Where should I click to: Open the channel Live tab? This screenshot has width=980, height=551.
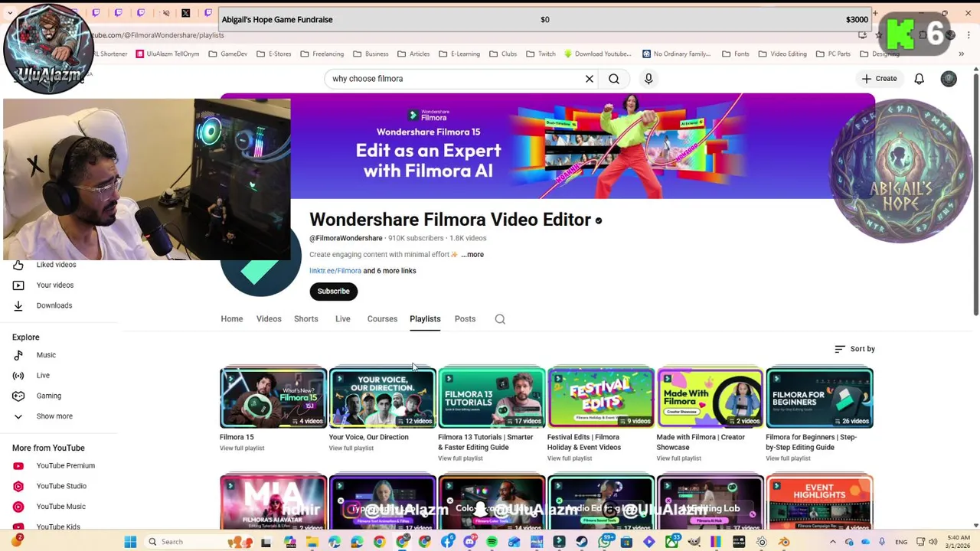click(343, 319)
